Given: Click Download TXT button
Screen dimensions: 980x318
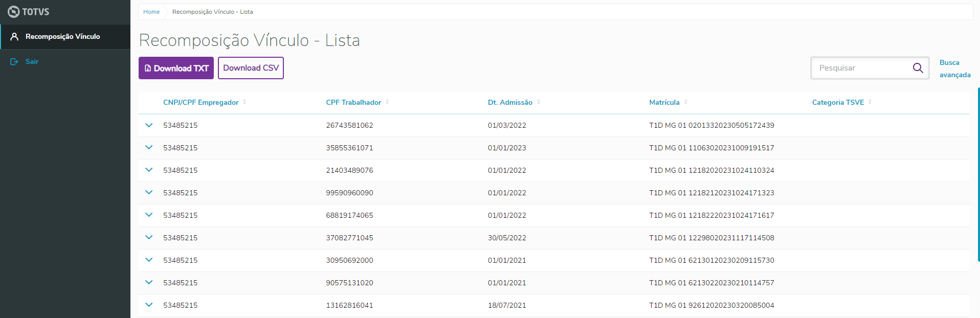Looking at the screenshot, I should [x=176, y=68].
